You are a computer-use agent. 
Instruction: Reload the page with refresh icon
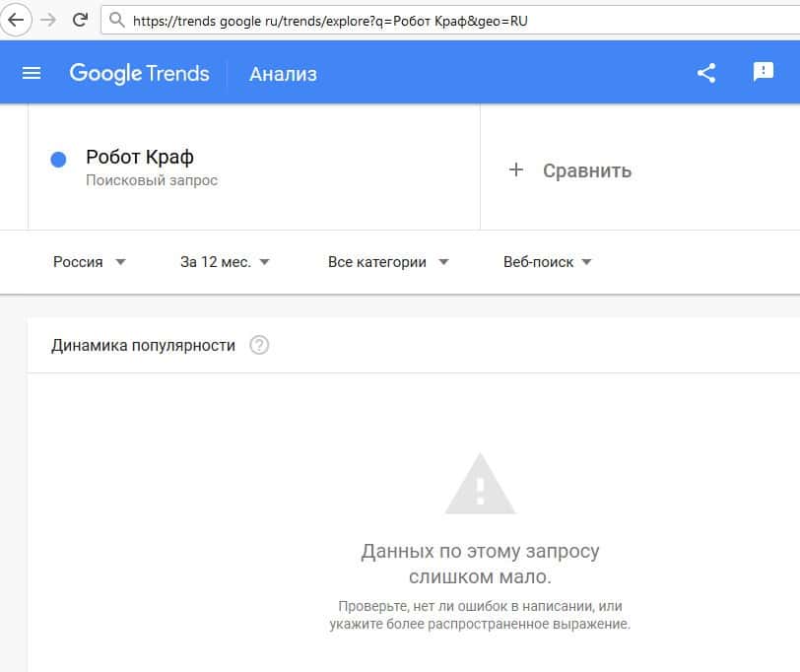[x=80, y=20]
